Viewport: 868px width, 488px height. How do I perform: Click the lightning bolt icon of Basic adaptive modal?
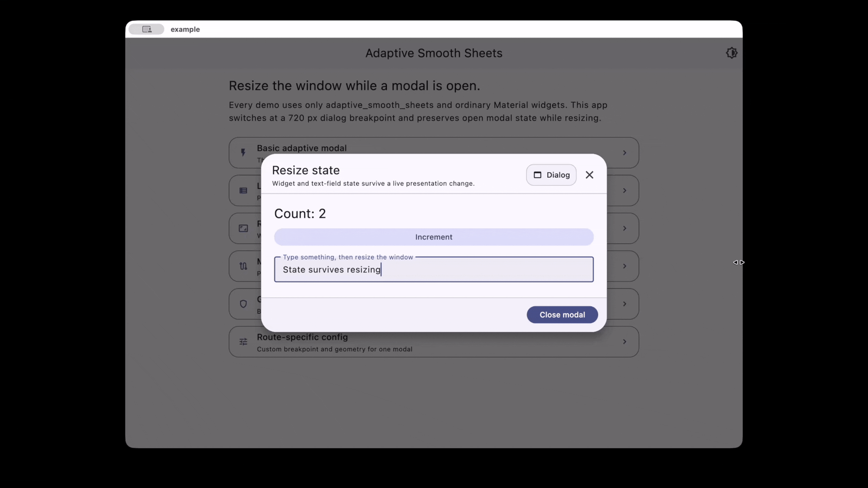coord(243,153)
